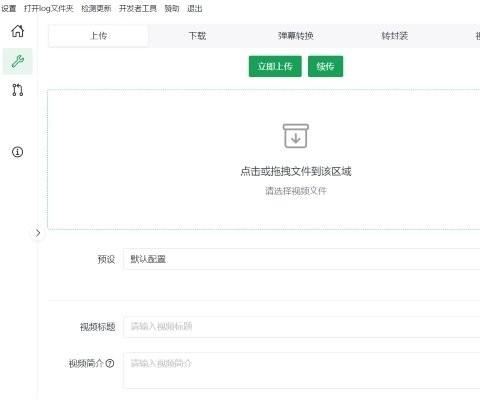The image size is (480, 400).
Task: Click 检测更新 in the menu bar
Action: [96, 8]
